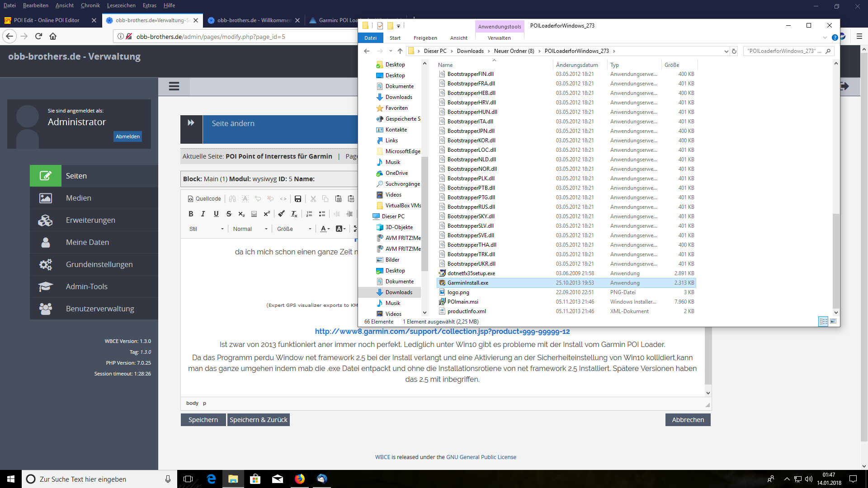Click the superscript icon in editor toolbar

pos(267,214)
